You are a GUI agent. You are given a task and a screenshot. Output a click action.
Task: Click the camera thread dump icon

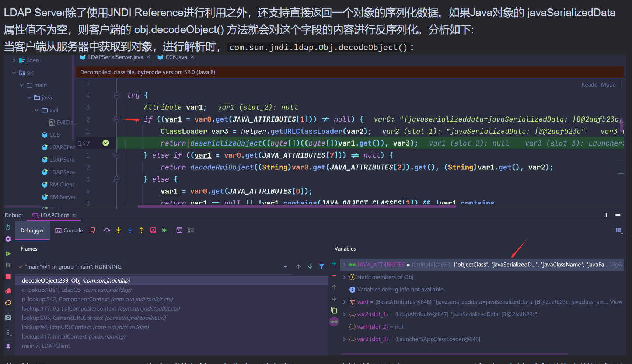[x=8, y=317]
